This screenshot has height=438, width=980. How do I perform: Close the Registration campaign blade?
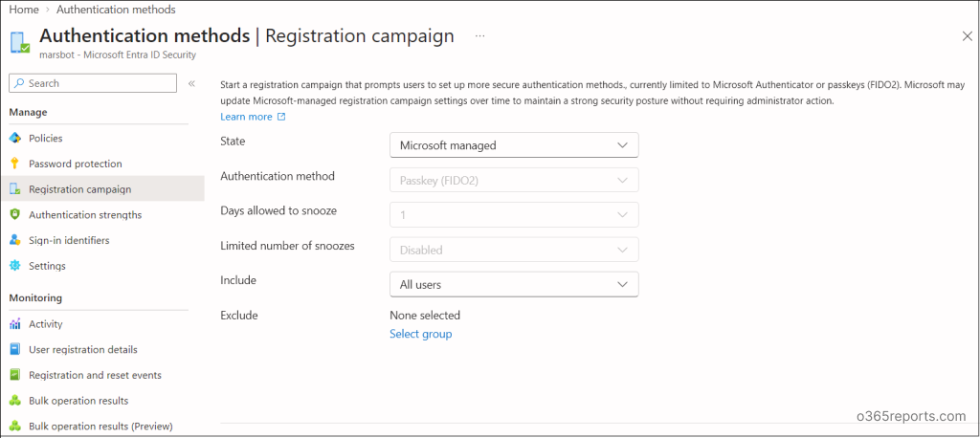tap(967, 36)
